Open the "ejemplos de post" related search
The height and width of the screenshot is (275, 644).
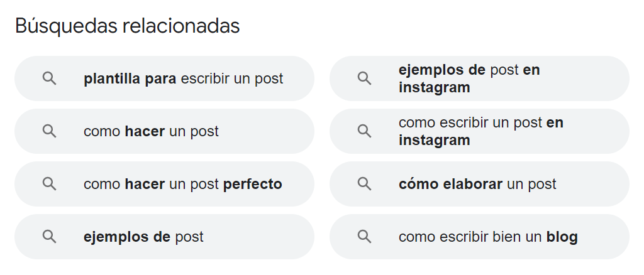click(143, 237)
